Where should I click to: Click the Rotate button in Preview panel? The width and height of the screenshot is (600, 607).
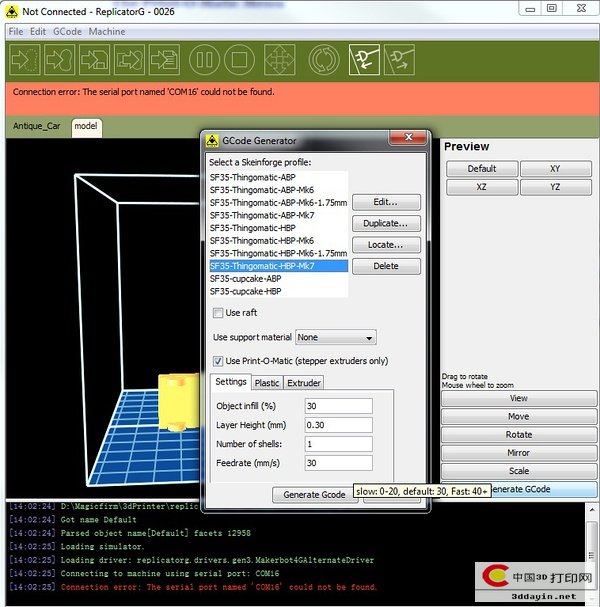coord(519,435)
